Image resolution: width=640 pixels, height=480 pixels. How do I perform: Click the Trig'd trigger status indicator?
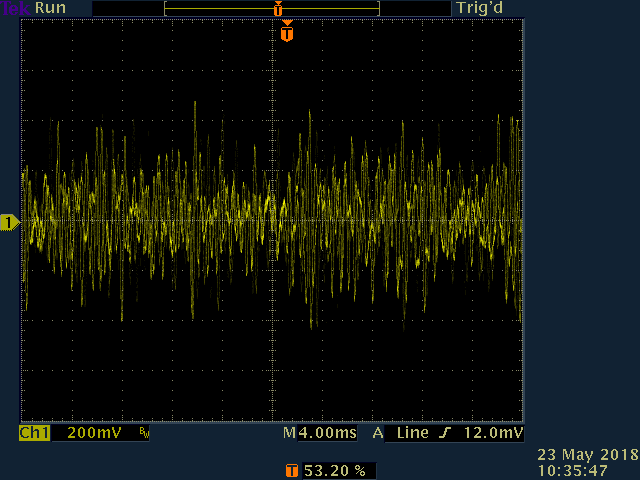tap(480, 8)
